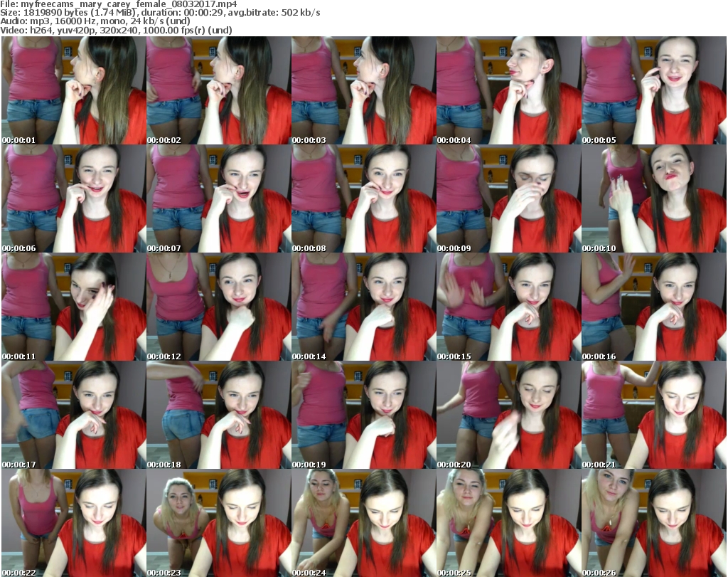Open the frame marked 00:00:24
Image resolution: width=728 pixels, height=577 pixels.
363,523
